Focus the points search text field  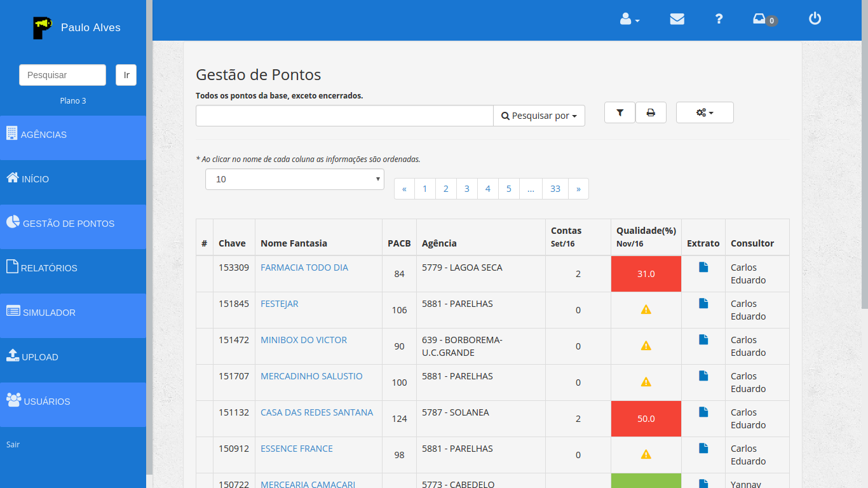pyautogui.click(x=344, y=116)
